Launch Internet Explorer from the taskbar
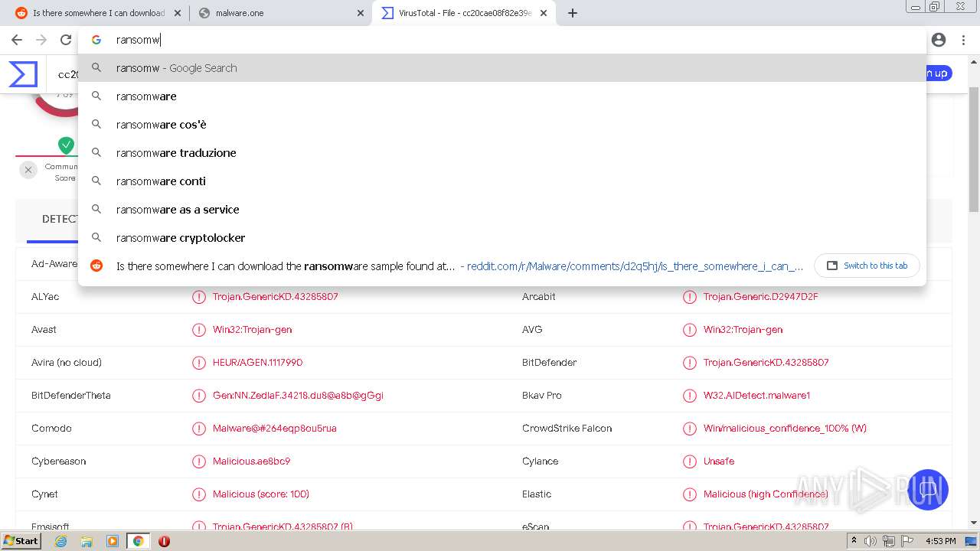 (x=61, y=541)
